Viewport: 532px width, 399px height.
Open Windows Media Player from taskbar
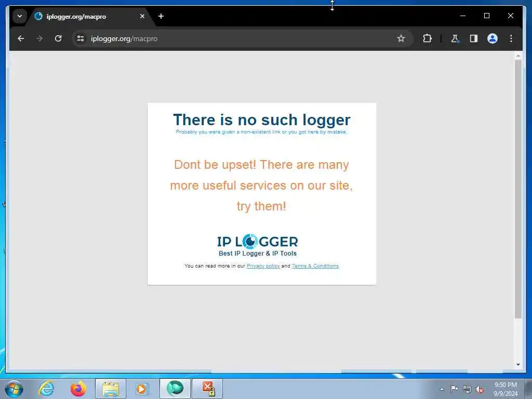[x=142, y=389]
